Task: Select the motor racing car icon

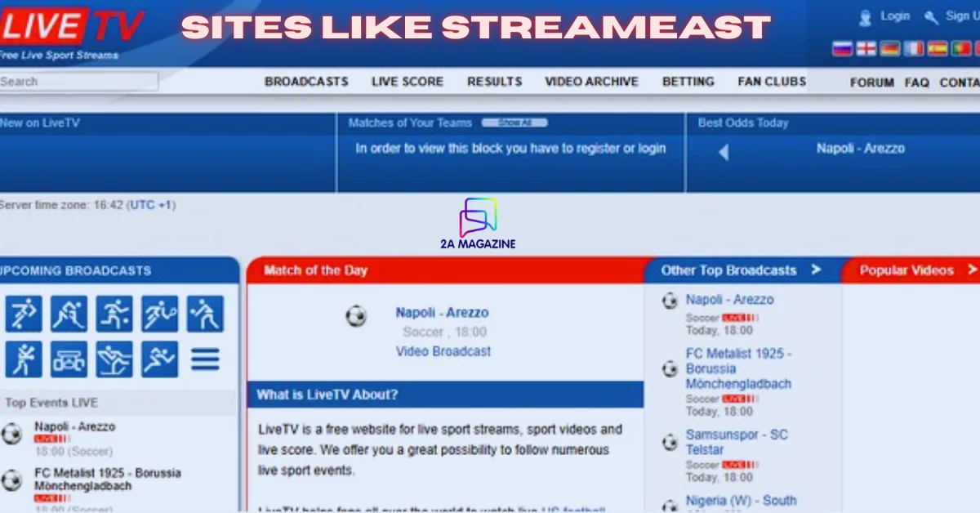Action: 69,359
